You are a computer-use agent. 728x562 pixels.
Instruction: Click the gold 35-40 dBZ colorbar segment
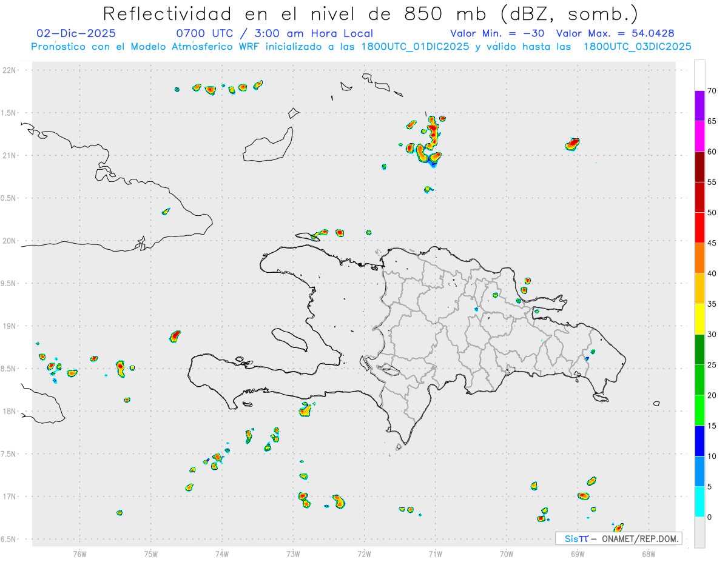tap(700, 289)
